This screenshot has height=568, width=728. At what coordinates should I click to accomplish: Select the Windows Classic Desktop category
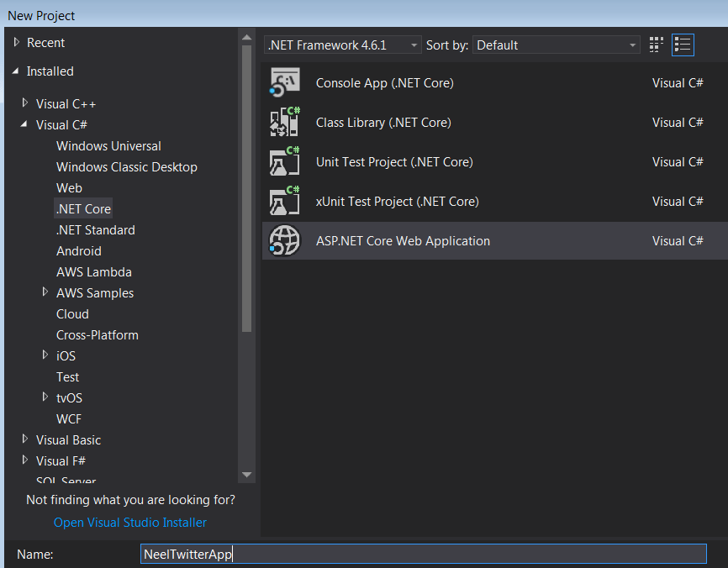click(126, 167)
